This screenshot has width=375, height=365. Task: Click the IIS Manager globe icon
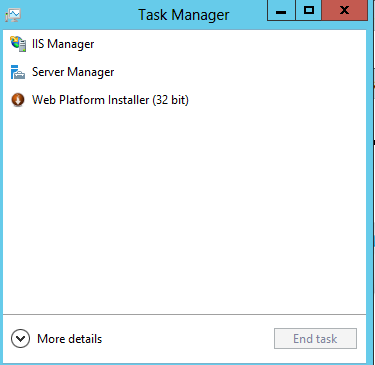[18, 44]
